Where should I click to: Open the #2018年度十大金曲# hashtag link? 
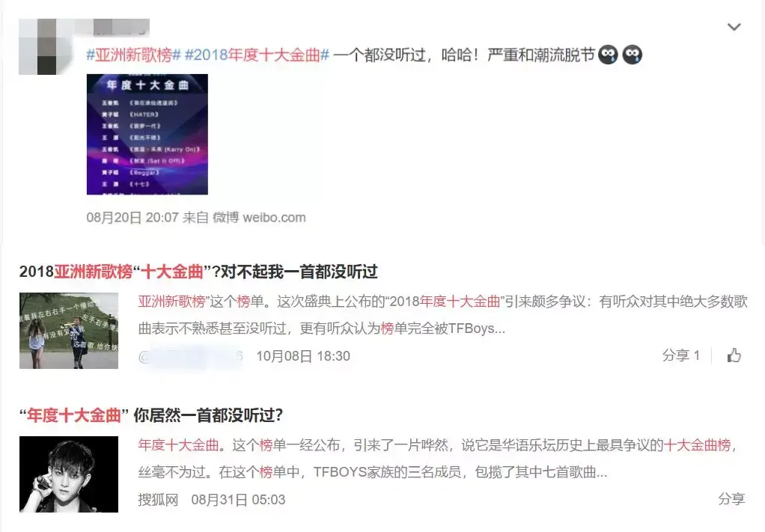[257, 55]
